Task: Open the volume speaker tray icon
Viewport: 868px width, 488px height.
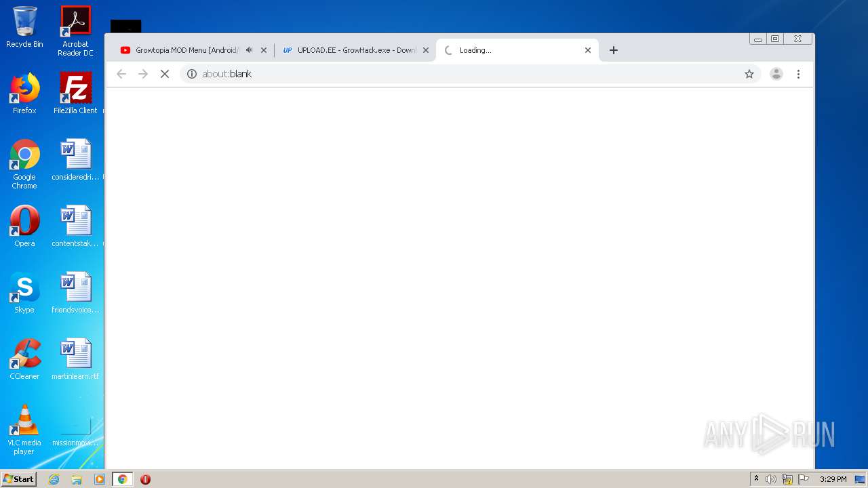Action: (x=771, y=479)
